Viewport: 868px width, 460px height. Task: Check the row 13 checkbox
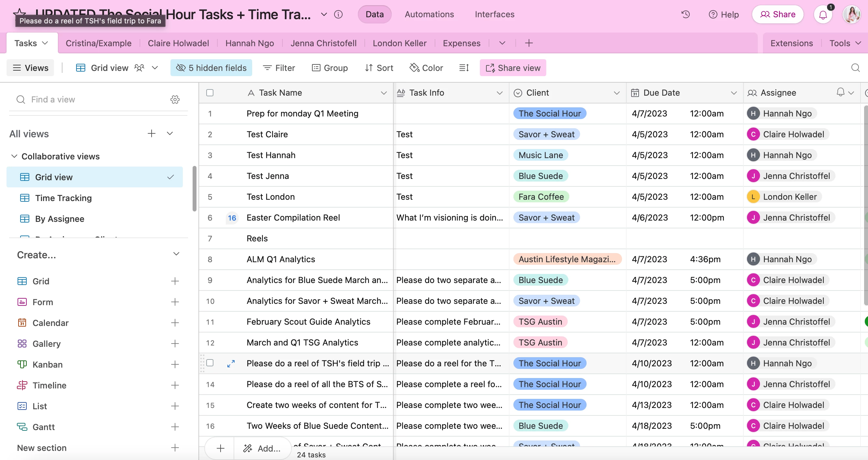(x=210, y=363)
